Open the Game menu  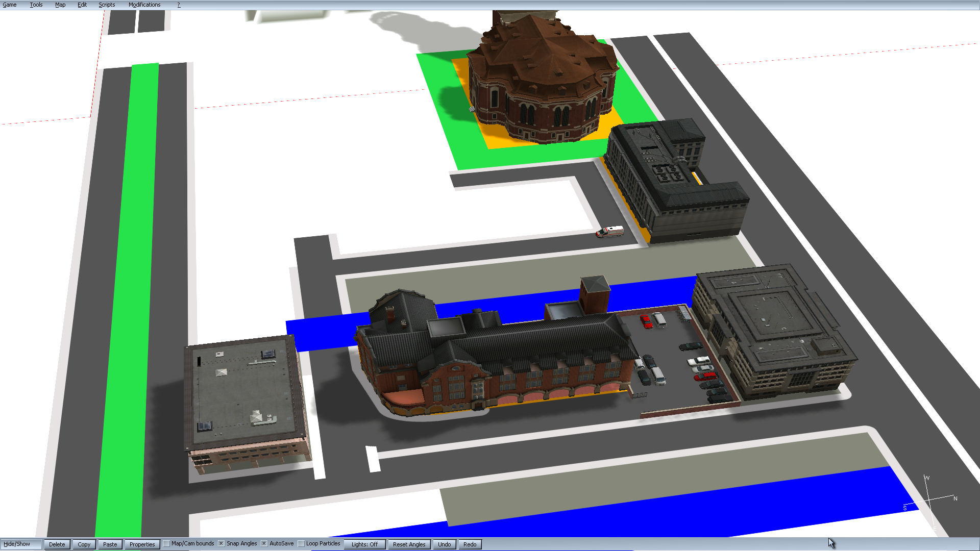[10, 5]
